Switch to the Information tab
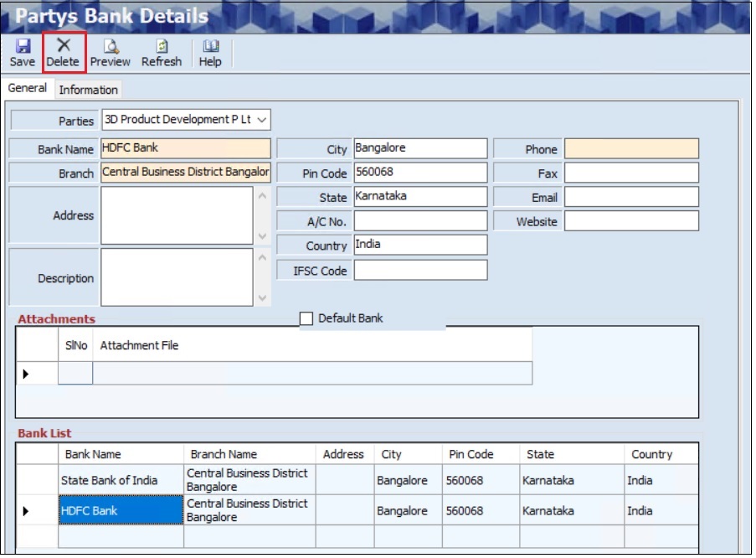756x558 pixels. (88, 90)
